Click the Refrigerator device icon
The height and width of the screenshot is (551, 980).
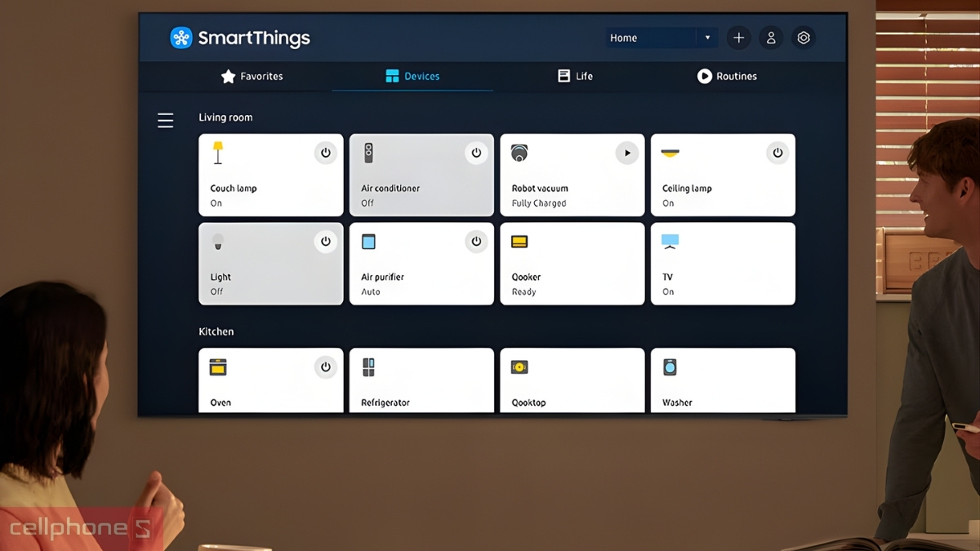tap(369, 367)
